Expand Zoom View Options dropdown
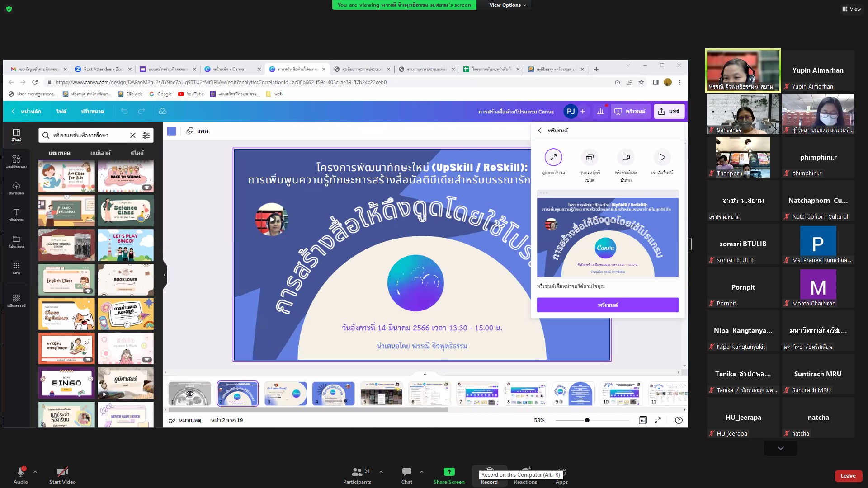 coord(508,5)
